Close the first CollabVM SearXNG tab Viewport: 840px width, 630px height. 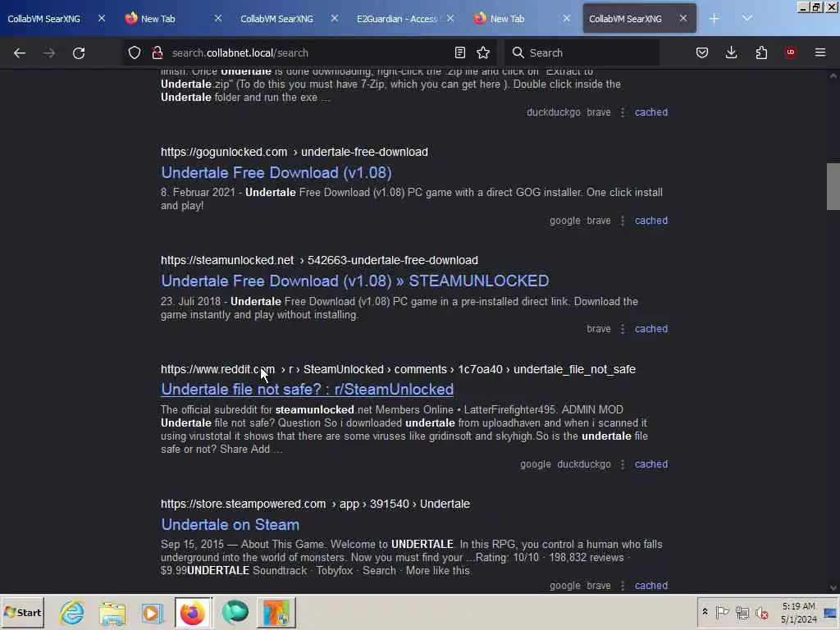point(102,18)
